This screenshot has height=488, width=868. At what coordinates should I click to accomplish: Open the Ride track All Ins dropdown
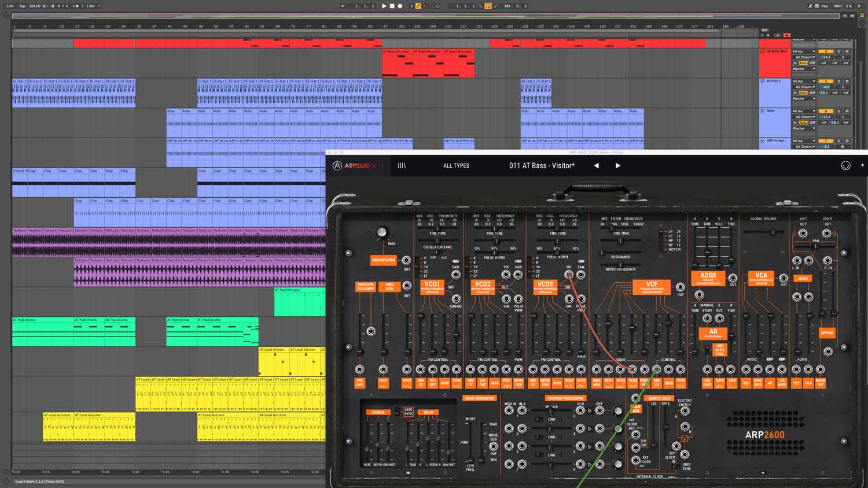804,111
